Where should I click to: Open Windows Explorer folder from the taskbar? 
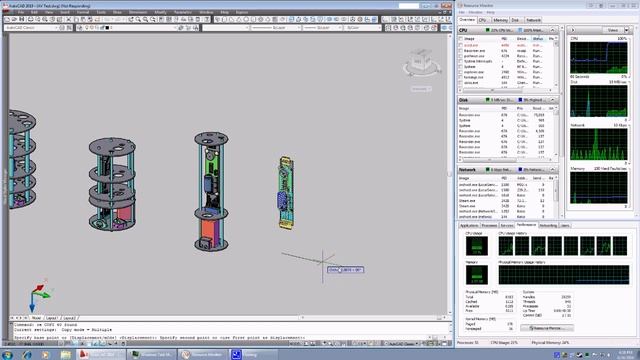point(65,354)
